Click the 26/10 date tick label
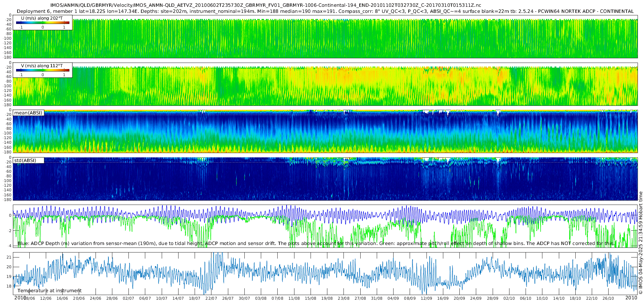 (608, 298)
